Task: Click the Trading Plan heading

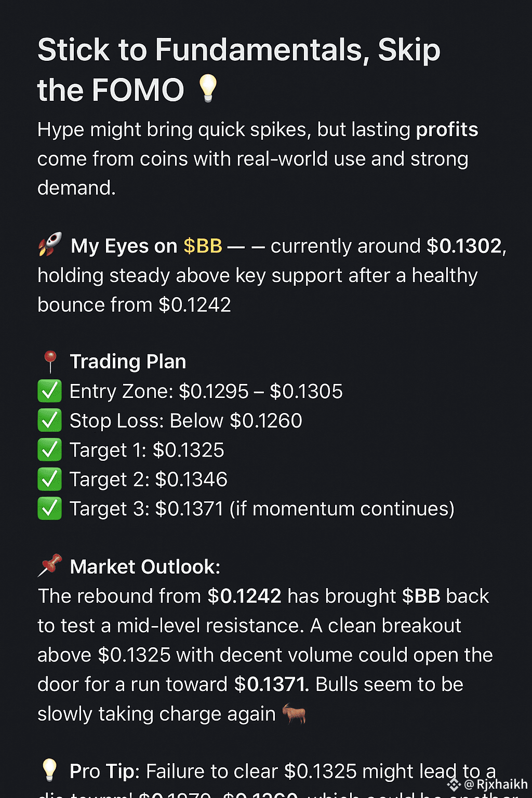Action: 128,362
